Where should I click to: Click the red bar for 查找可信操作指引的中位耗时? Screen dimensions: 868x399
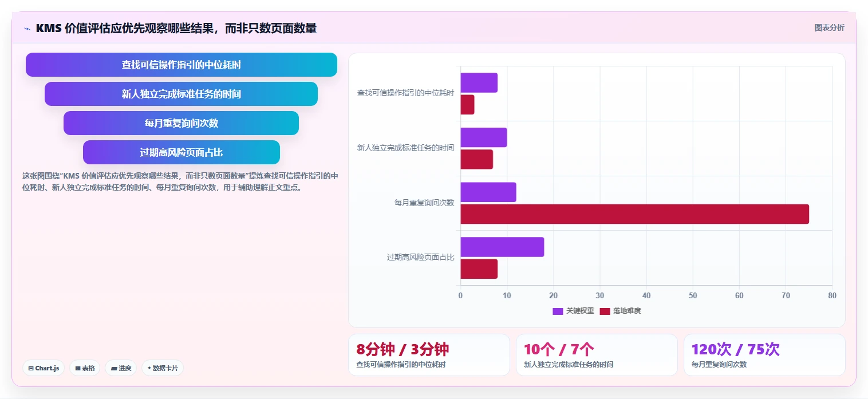[468, 105]
